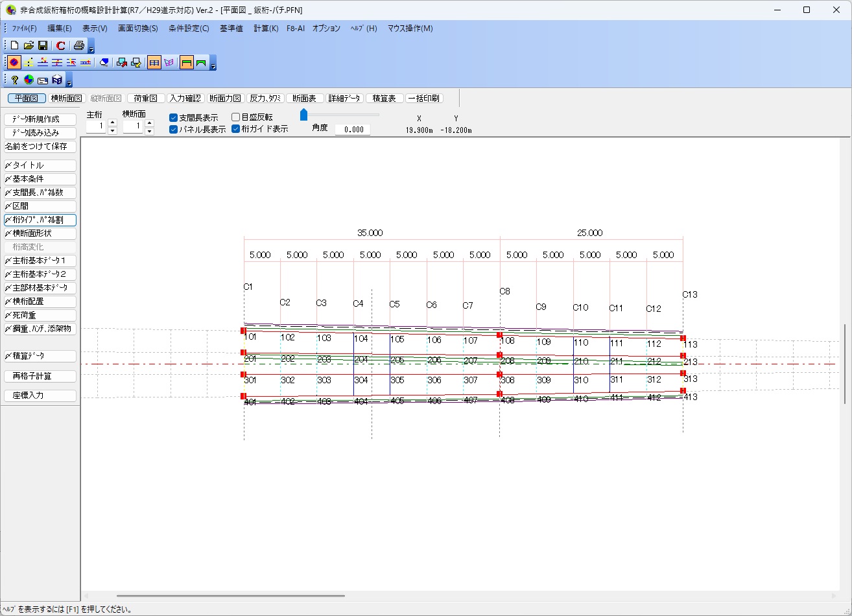Screen dimensions: 852x616
Task: Uncheck 桁ガイド表示 checkbox
Action: pos(236,129)
